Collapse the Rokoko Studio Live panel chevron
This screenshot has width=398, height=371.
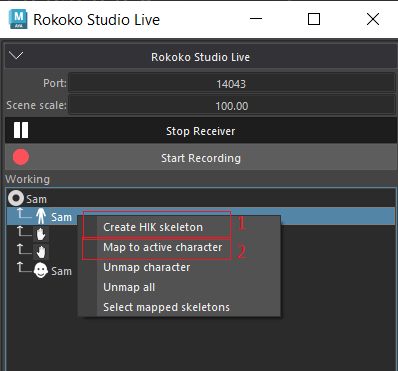[16, 55]
